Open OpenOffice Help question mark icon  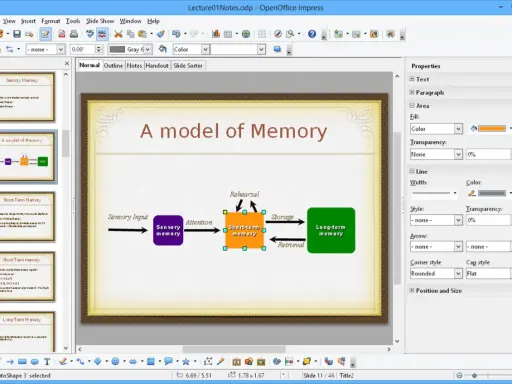[x=312, y=34]
